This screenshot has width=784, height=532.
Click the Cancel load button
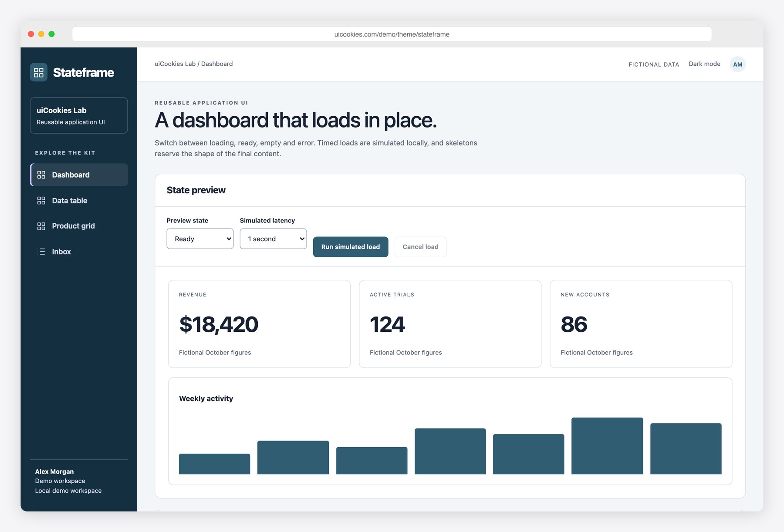(420, 247)
